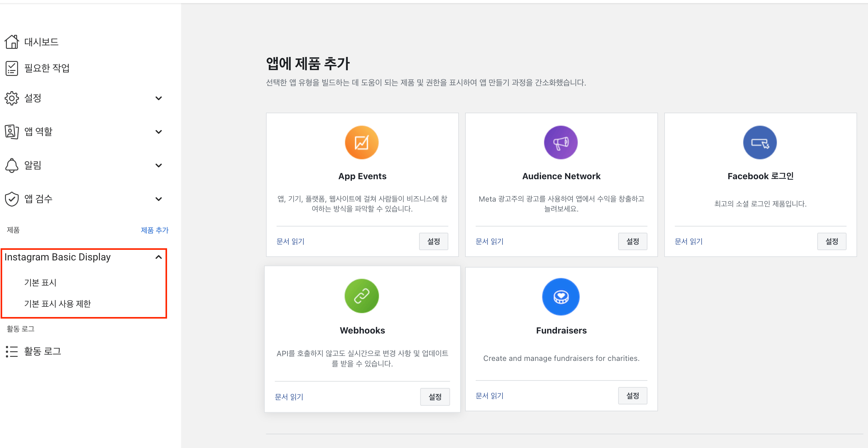Click 설정 button on App Events card

(x=433, y=241)
